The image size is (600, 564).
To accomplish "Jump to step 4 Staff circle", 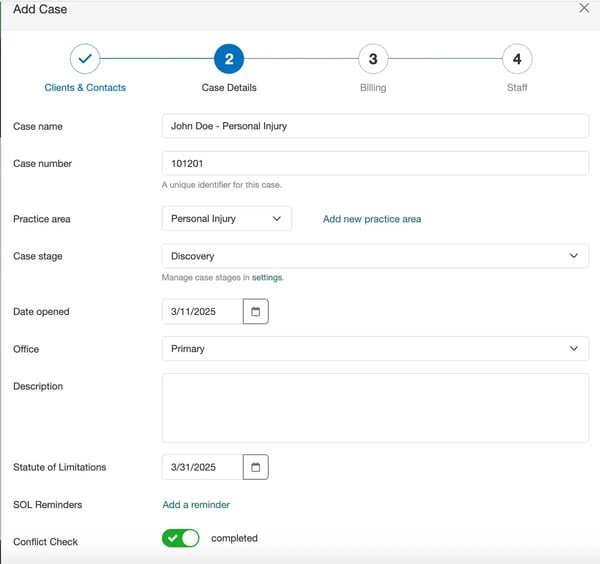I will [x=517, y=59].
